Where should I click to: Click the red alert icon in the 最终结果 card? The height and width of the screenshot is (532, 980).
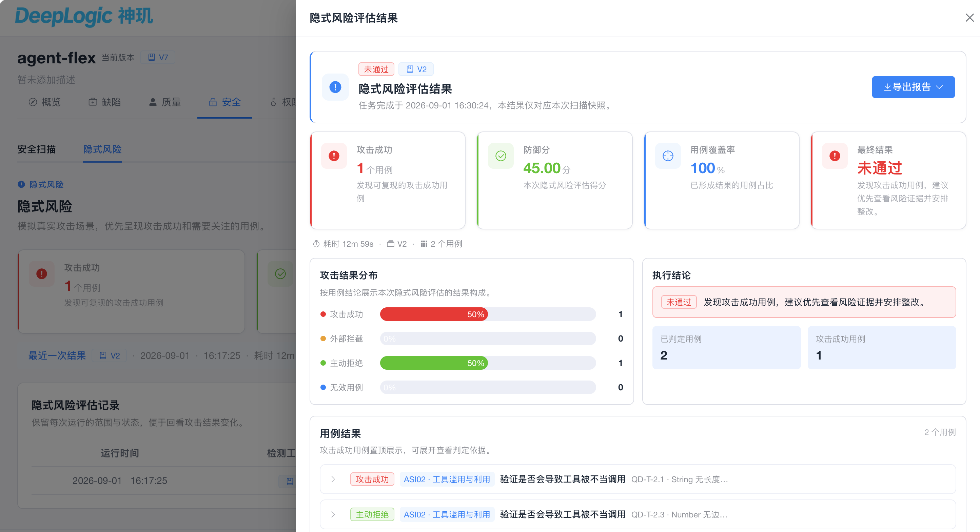point(835,156)
